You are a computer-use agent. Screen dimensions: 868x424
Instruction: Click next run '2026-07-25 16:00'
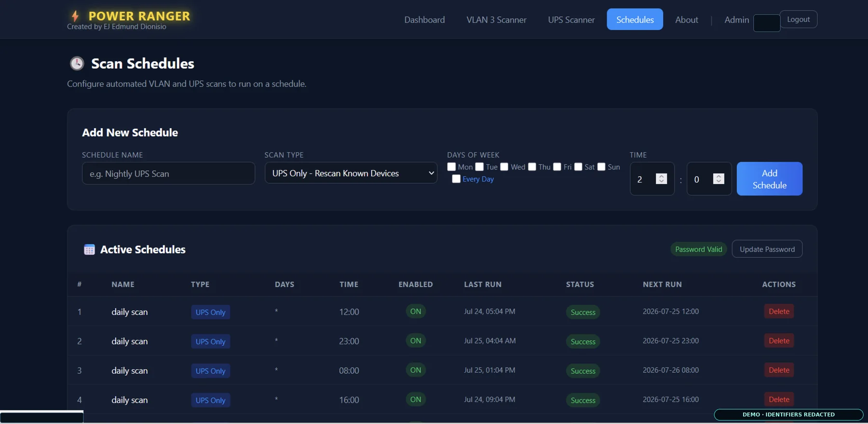tap(671, 399)
